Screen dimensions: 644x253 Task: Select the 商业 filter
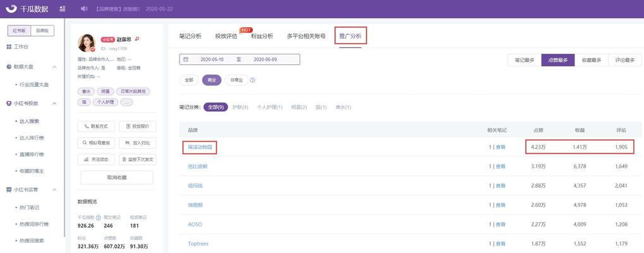pyautogui.click(x=212, y=80)
